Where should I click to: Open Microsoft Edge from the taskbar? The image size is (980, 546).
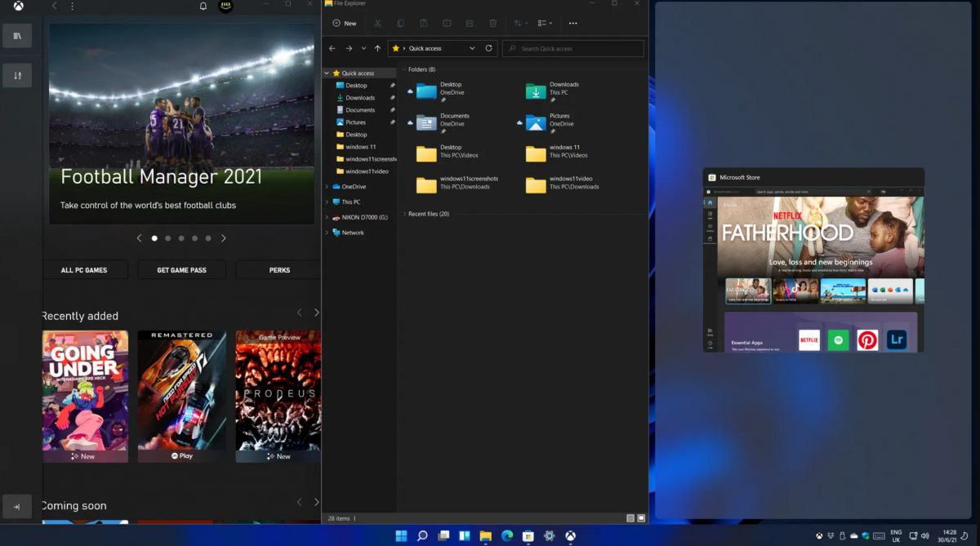507,536
